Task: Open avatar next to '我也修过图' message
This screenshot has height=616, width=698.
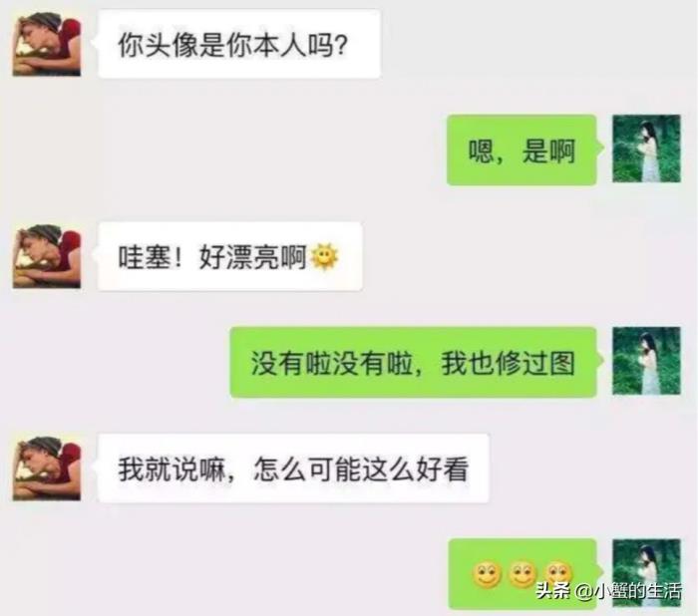Action: click(646, 361)
